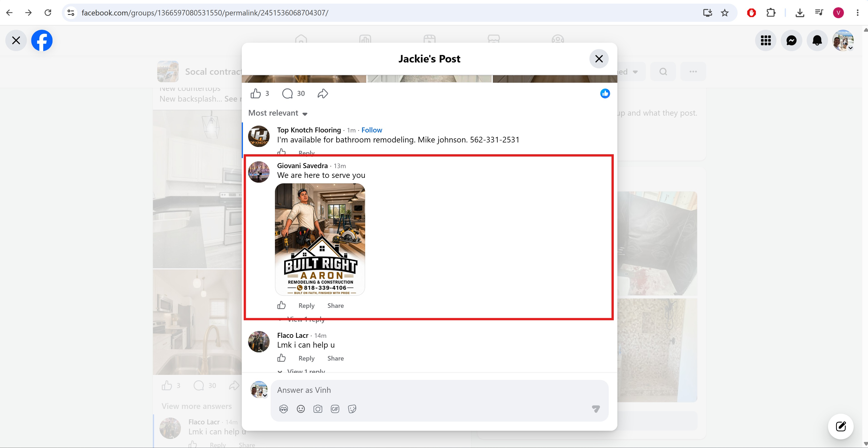
Task: Add a GIF to the answer
Action: click(x=335, y=409)
